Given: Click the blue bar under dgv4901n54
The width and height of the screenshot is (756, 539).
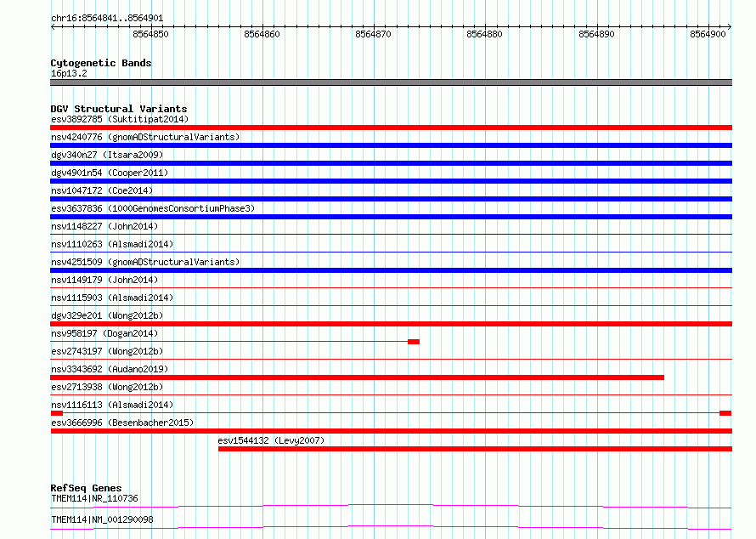Looking at the screenshot, I should tap(391, 181).
